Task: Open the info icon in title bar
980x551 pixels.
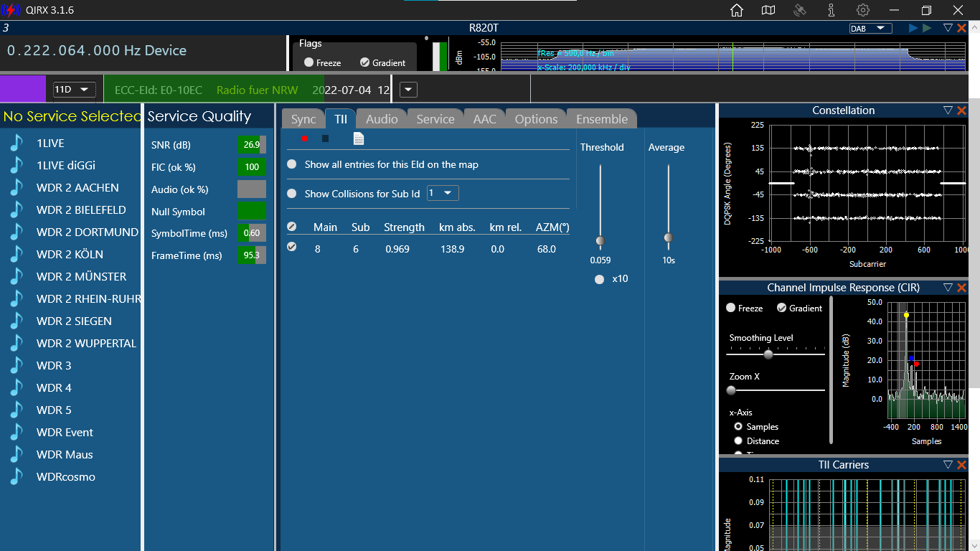Action: (831, 10)
